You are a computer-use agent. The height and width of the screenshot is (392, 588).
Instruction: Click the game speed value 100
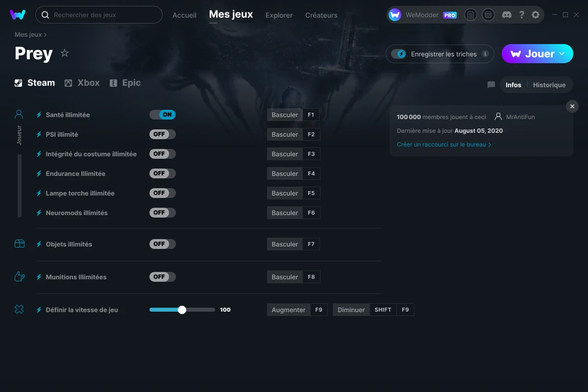tap(225, 310)
